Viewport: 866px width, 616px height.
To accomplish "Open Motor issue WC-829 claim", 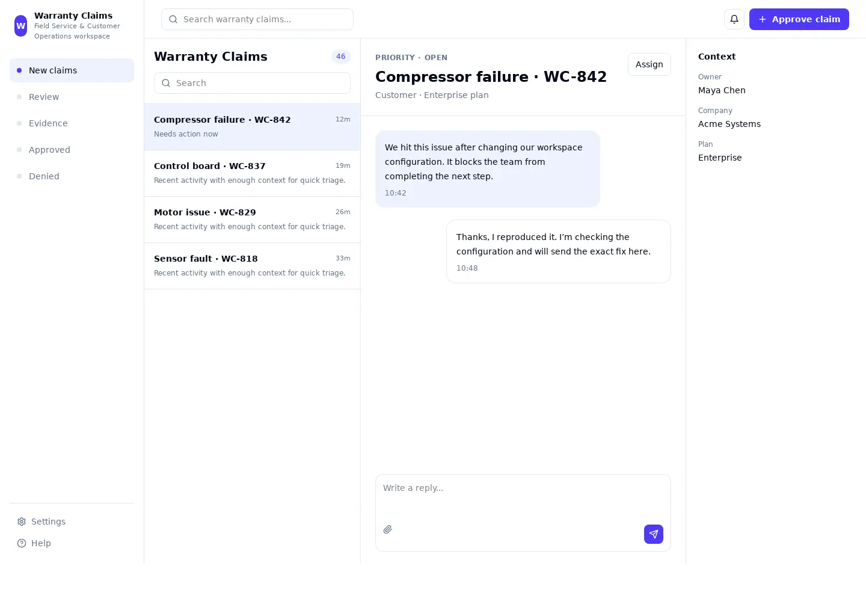I will coord(253,220).
